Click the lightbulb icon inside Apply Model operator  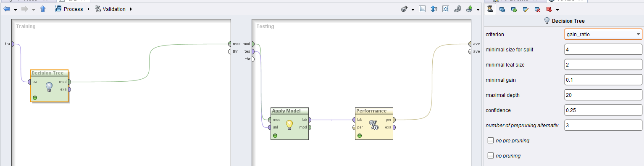coord(289,125)
